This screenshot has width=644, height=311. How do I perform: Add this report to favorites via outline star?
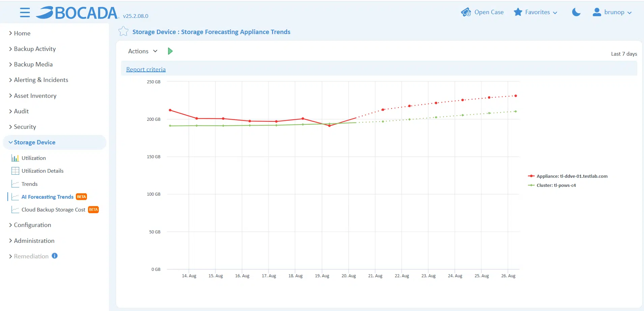tap(123, 31)
